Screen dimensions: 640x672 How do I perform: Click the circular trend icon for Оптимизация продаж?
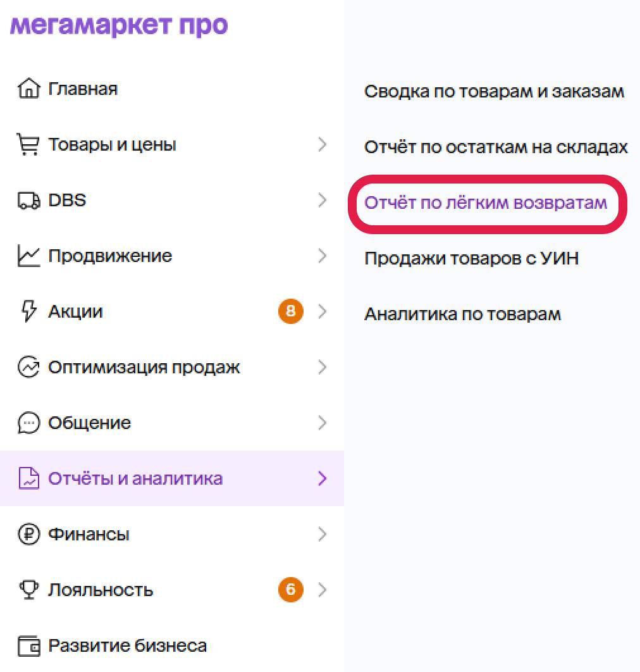(28, 367)
